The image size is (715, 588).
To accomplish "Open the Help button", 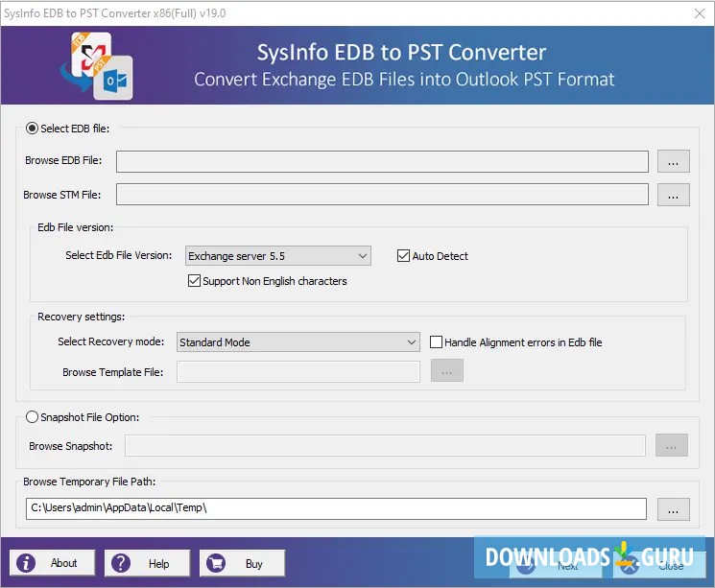I will (x=147, y=563).
